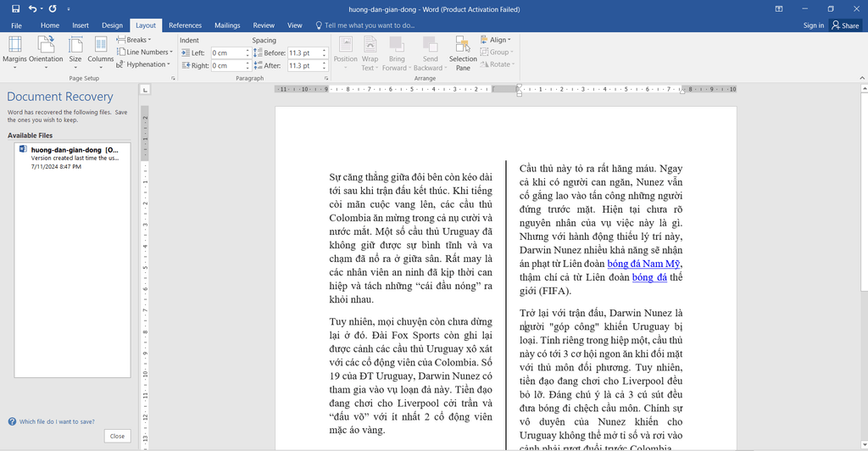Screen dimensions: 868x451
Task: Click the scroll up arrow of vertical scrollbar
Action: tap(863, 88)
